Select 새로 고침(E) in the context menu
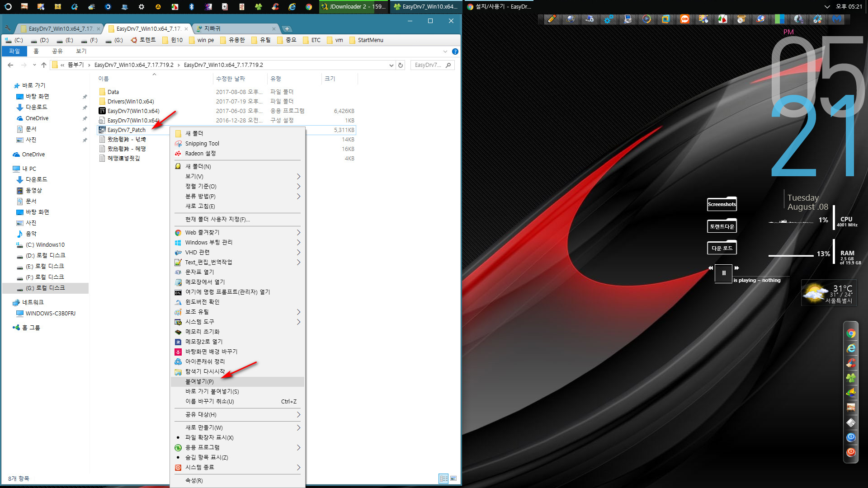The width and height of the screenshot is (868, 488). tap(237, 206)
